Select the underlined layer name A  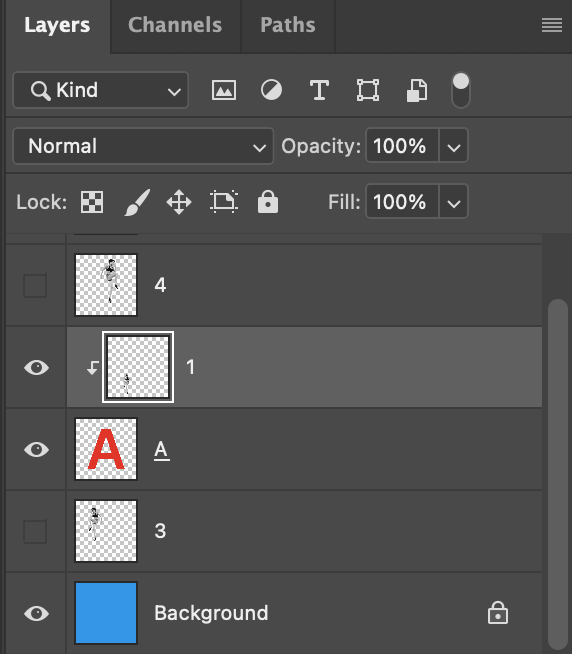[x=161, y=450]
